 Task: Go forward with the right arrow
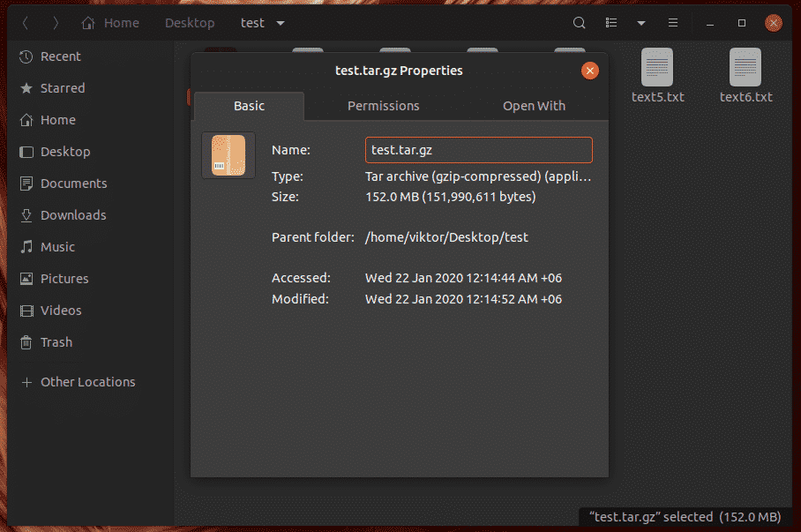pyautogui.click(x=56, y=23)
